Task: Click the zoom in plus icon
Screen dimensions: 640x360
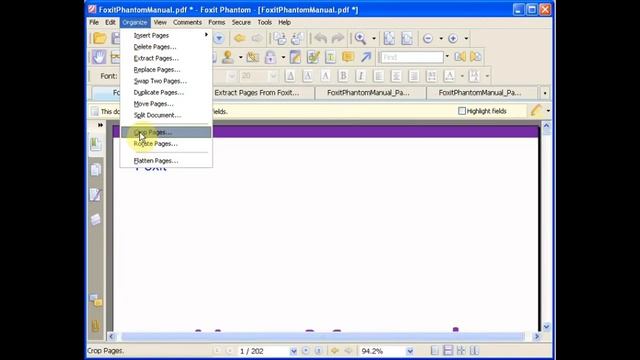Action: [x=453, y=38]
